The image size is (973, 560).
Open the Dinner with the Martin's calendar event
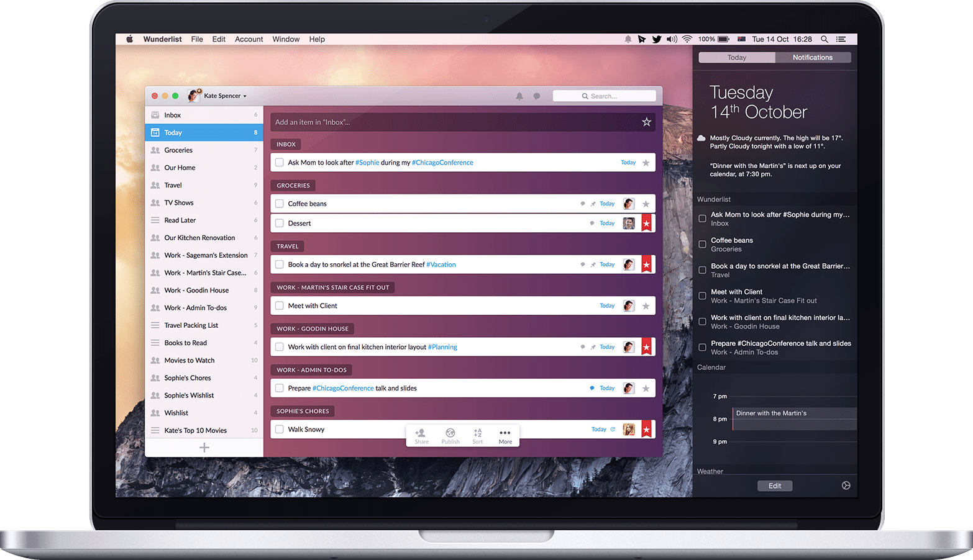(795, 419)
